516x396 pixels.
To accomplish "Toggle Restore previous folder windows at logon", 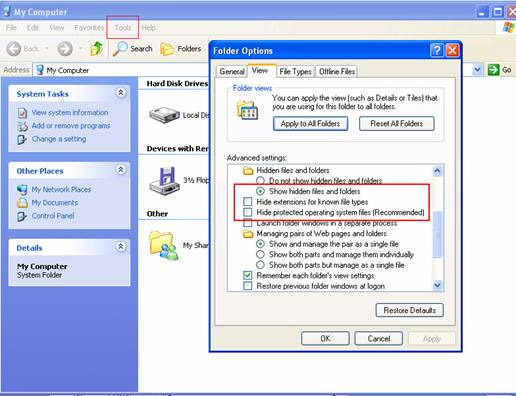I will click(248, 286).
